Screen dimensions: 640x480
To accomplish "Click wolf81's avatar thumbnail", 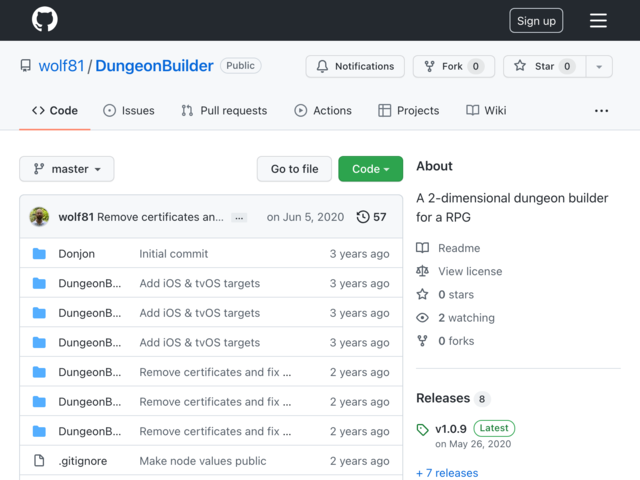I will tap(39, 217).
